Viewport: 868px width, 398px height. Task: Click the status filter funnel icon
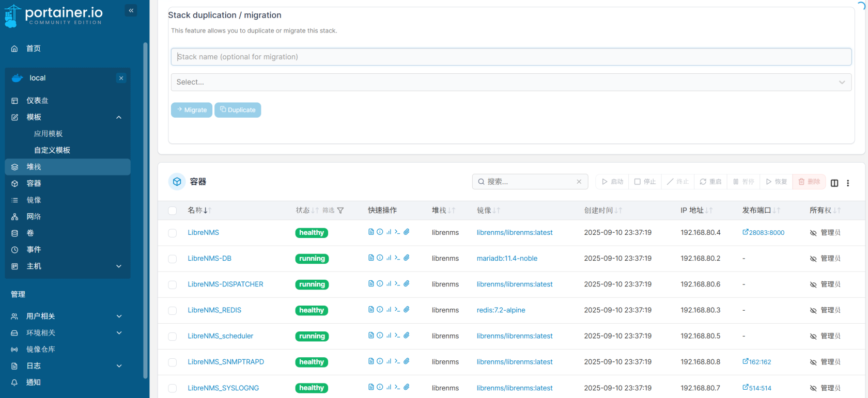[340, 211]
